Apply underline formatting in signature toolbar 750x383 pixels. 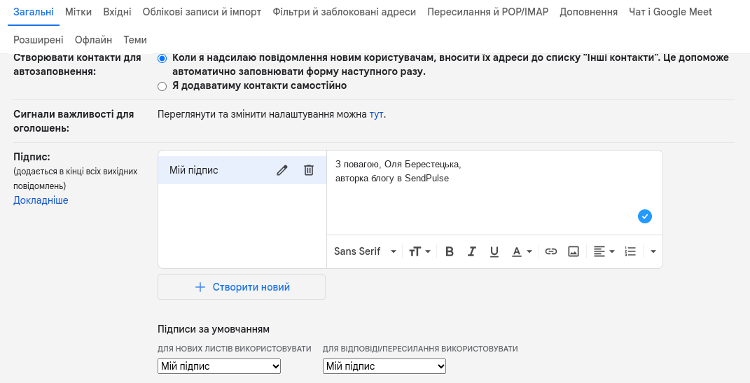(494, 252)
